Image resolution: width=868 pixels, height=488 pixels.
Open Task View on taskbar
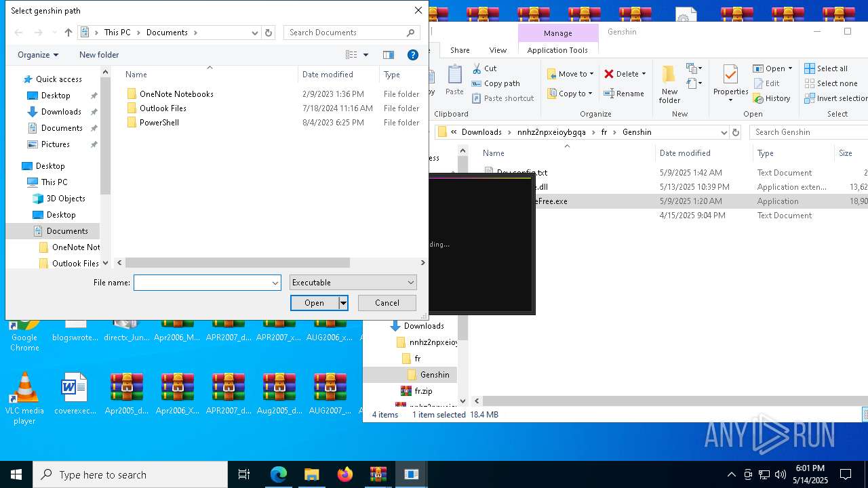coord(244,474)
